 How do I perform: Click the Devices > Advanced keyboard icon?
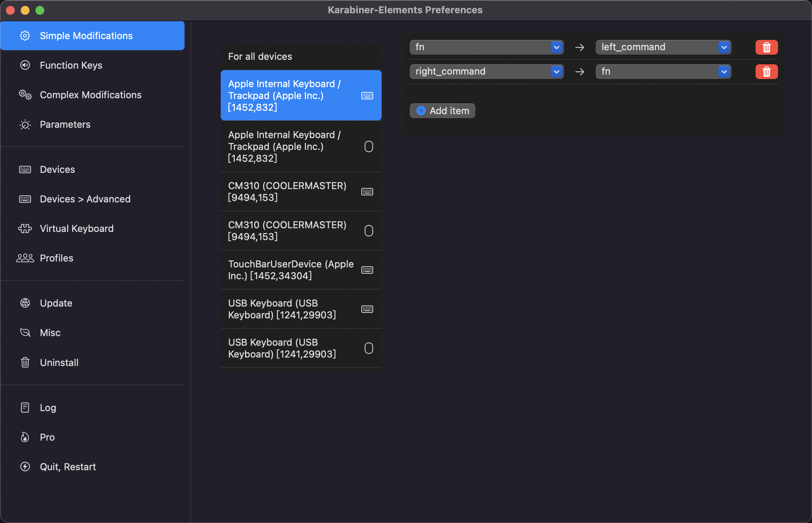[x=25, y=199]
